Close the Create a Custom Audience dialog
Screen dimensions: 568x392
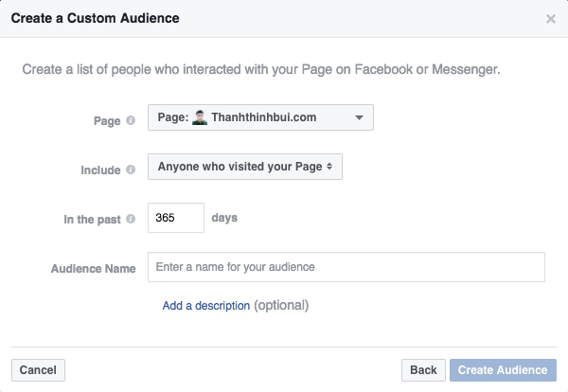551,19
